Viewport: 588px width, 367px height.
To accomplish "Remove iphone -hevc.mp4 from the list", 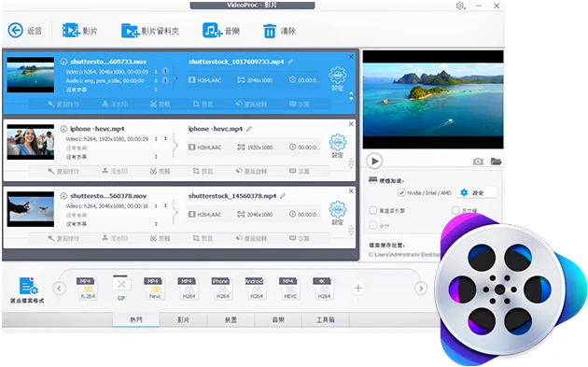I will (351, 124).
